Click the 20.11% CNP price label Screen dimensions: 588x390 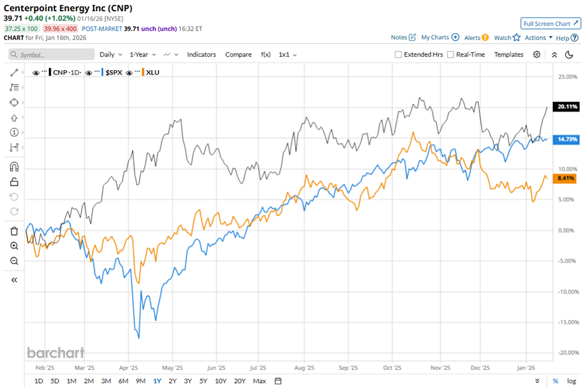pyautogui.click(x=566, y=106)
